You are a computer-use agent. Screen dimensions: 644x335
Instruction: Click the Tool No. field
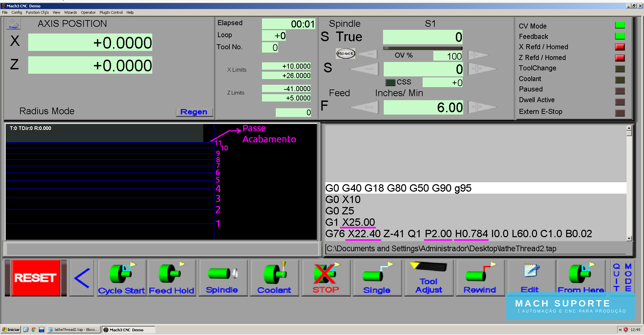point(270,48)
